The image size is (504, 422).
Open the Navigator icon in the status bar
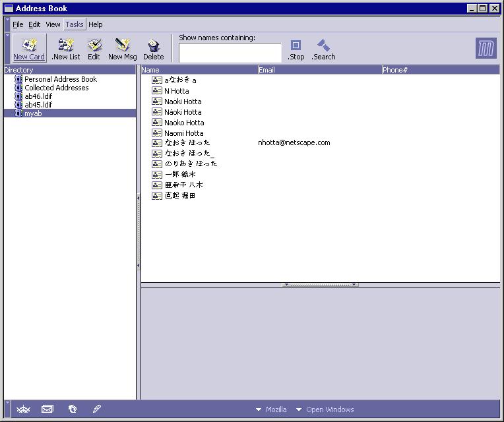pos(23,409)
